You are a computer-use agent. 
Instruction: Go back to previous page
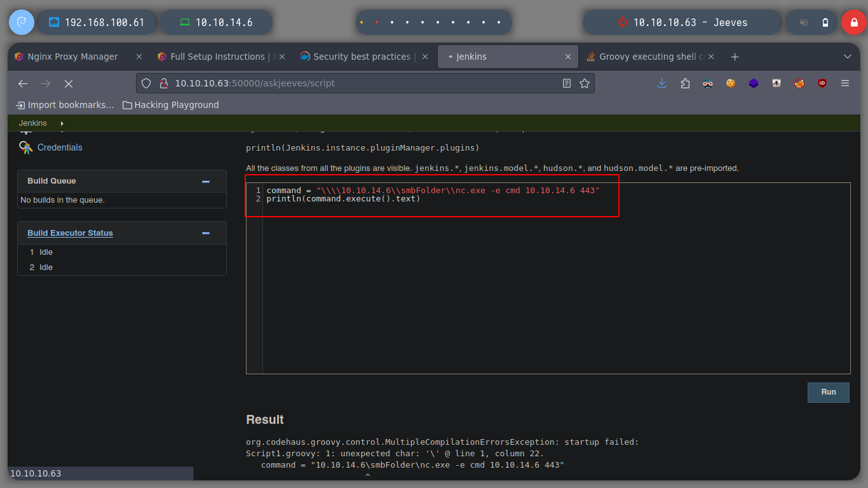tap(23, 83)
